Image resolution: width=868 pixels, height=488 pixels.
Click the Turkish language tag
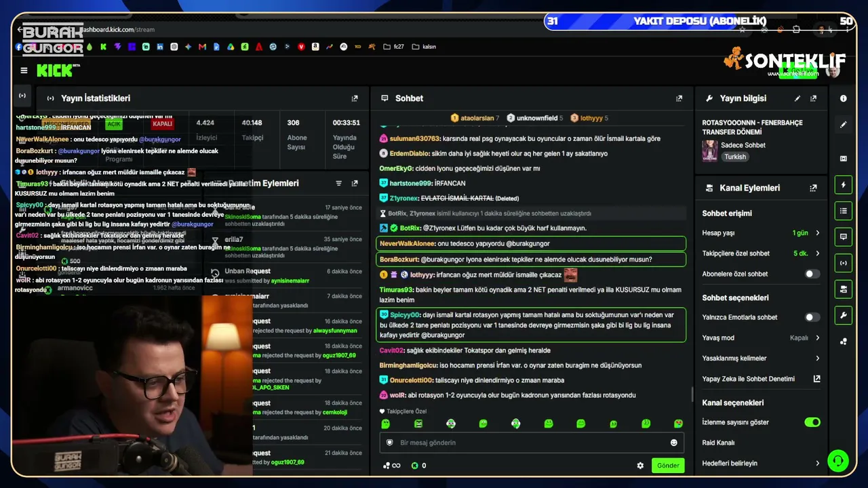coord(734,157)
